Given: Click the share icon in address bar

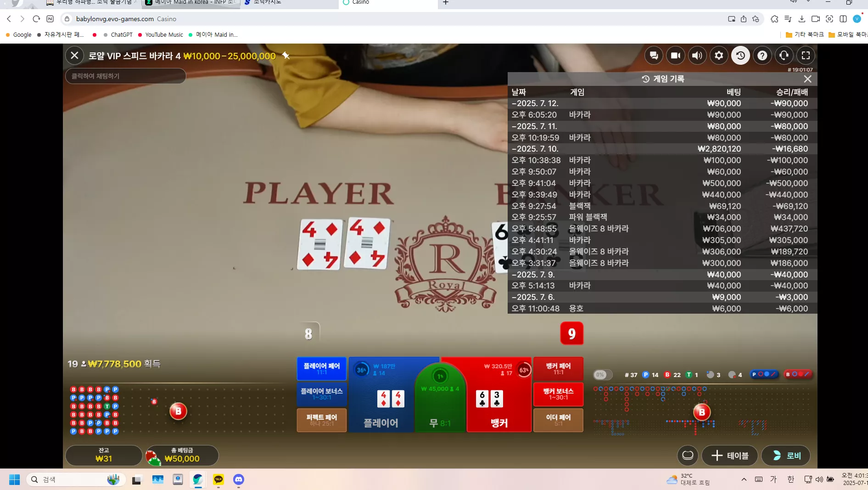Looking at the screenshot, I should (x=744, y=19).
